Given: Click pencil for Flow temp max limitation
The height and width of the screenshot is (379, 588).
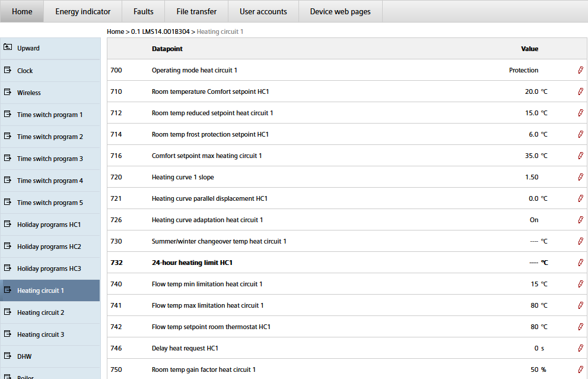Looking at the screenshot, I should pyautogui.click(x=580, y=305).
